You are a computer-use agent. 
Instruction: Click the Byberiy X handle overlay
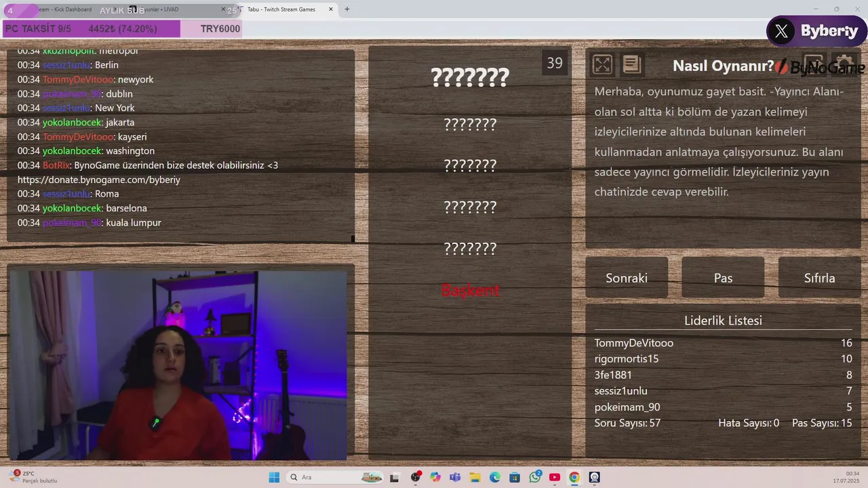[817, 31]
